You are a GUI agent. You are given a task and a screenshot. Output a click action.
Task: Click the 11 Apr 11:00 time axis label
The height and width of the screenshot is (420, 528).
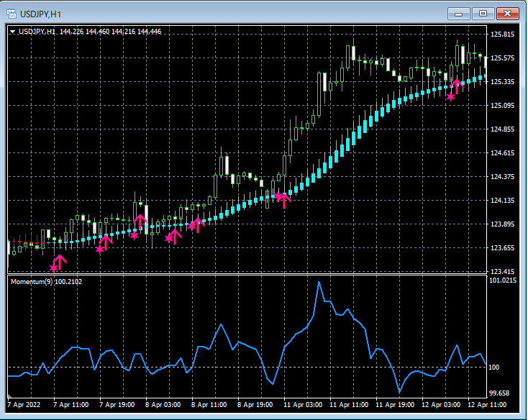pyautogui.click(x=348, y=405)
